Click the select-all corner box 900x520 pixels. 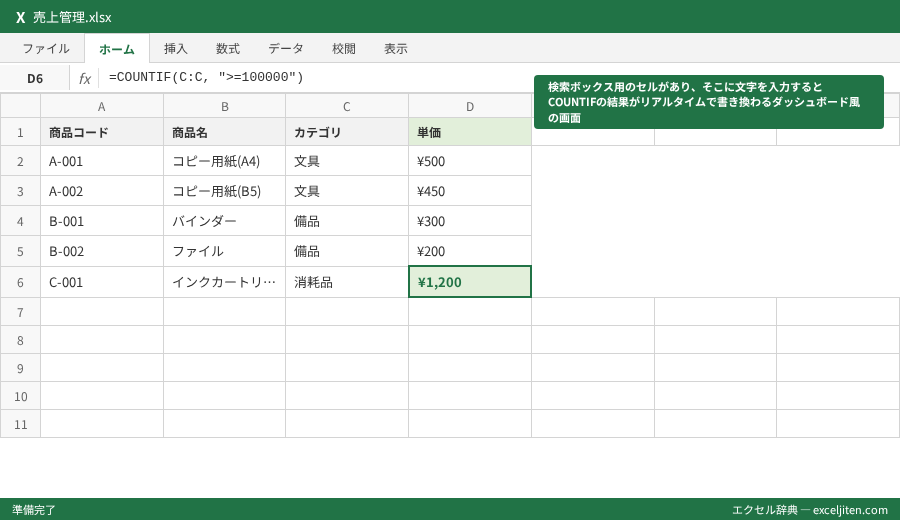click(20, 106)
